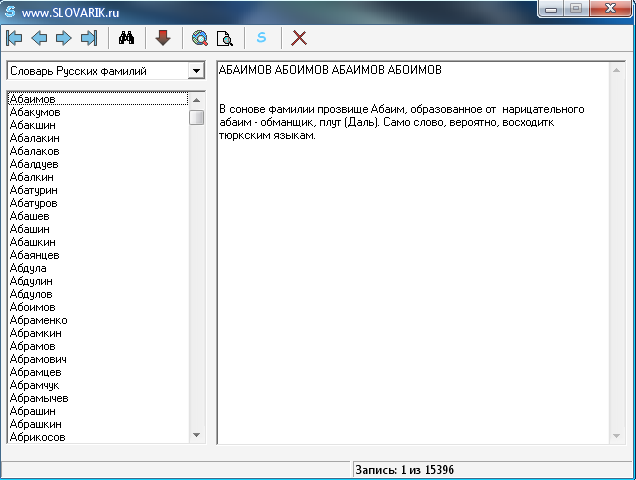Image resolution: width=636 pixels, height=480 pixels.
Task: Click the article pane scroll up arrow
Action: coord(617,70)
